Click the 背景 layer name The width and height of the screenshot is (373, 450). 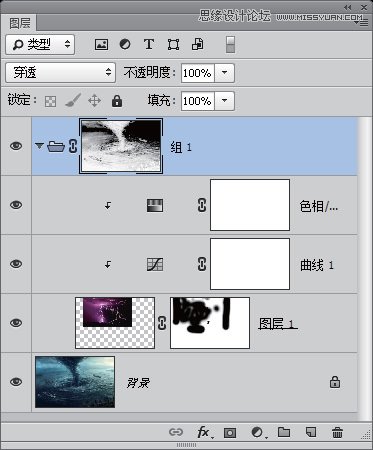[x=138, y=383]
